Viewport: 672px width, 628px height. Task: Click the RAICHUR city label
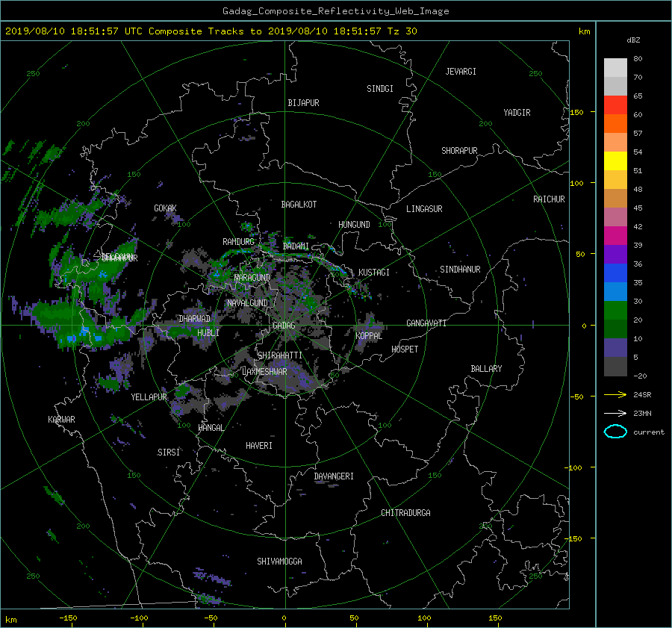pos(549,199)
